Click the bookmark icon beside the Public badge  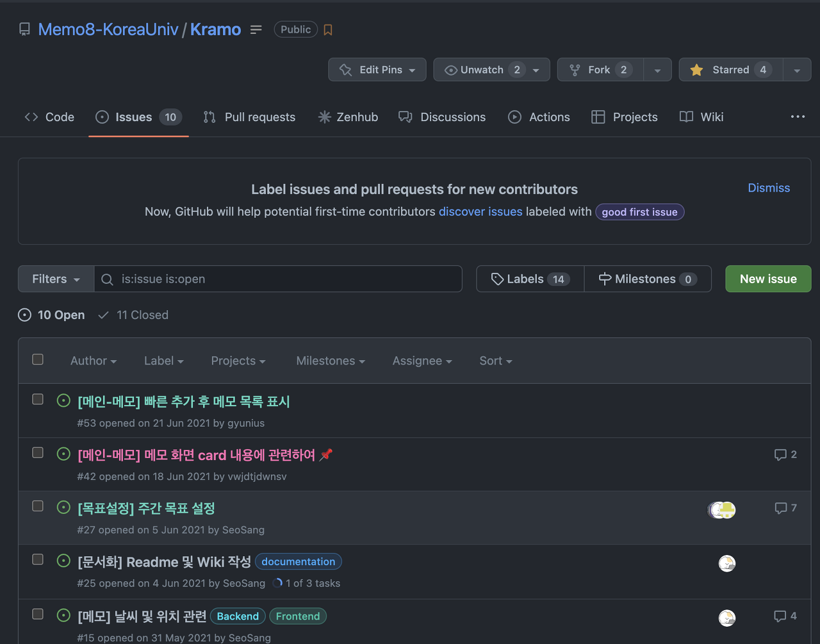[x=328, y=29]
